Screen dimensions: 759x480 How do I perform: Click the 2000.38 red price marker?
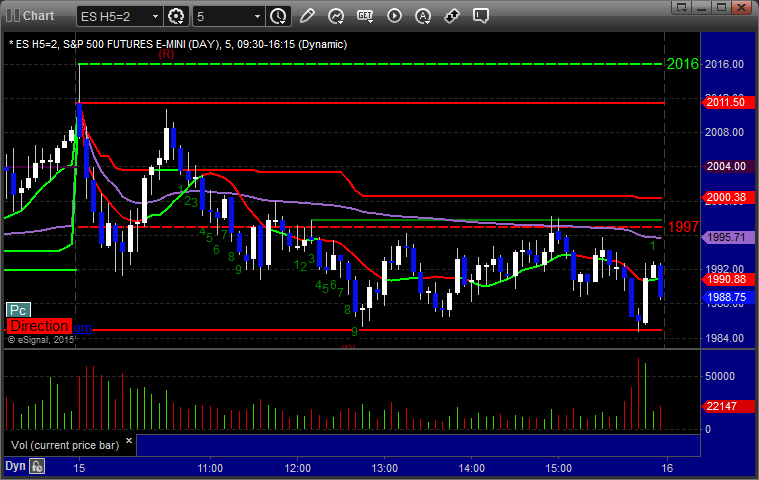click(x=728, y=197)
